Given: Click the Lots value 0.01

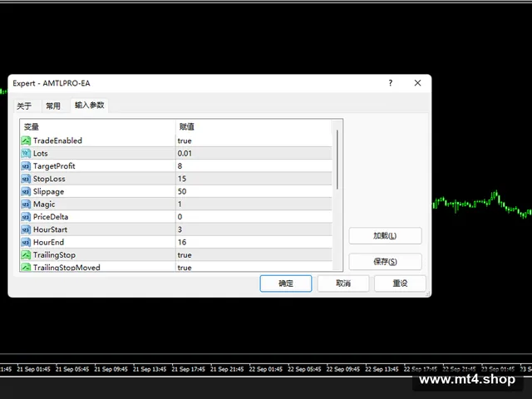Looking at the screenshot, I should point(185,153).
